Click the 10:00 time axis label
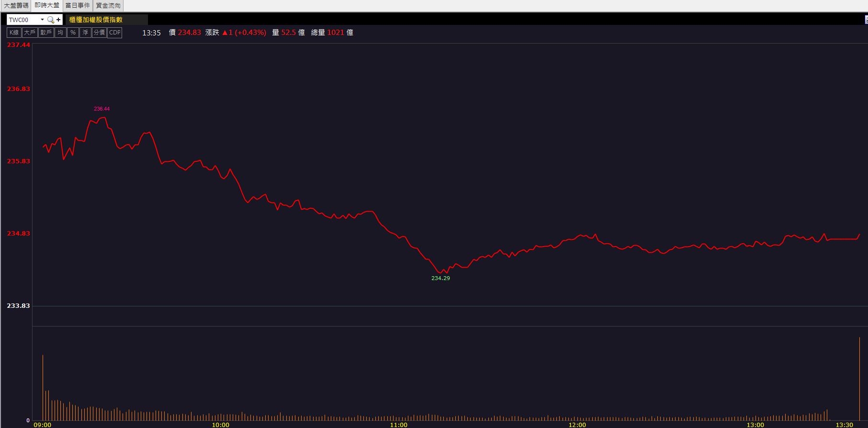The image size is (868, 428). (x=220, y=425)
